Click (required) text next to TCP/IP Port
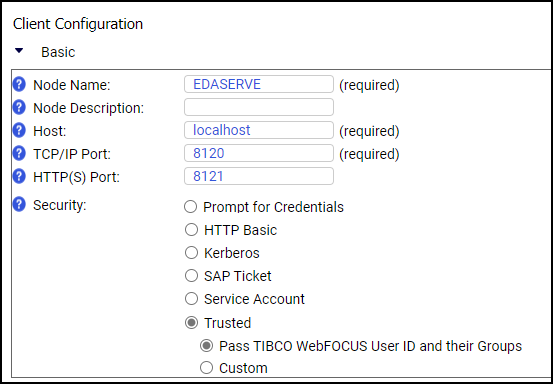553x384 pixels. point(369,154)
